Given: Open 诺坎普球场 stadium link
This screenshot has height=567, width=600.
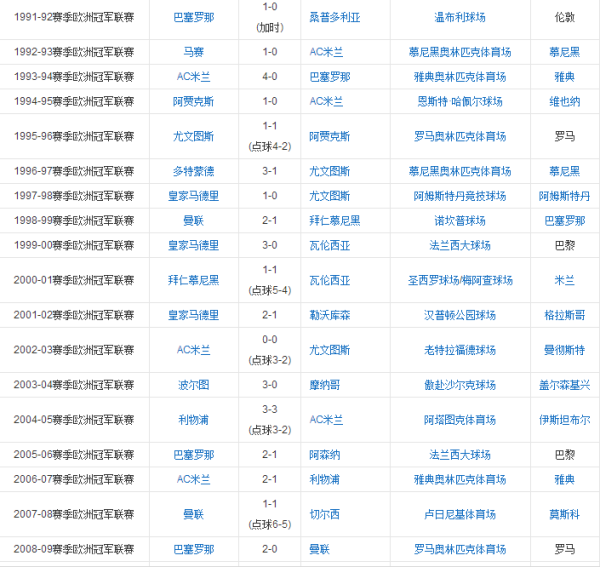Looking at the screenshot, I should pos(460,220).
